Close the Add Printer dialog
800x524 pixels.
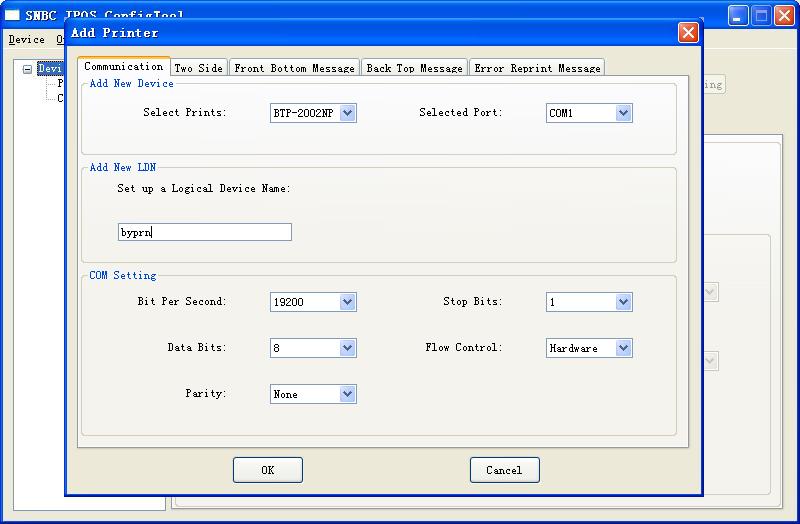[688, 33]
